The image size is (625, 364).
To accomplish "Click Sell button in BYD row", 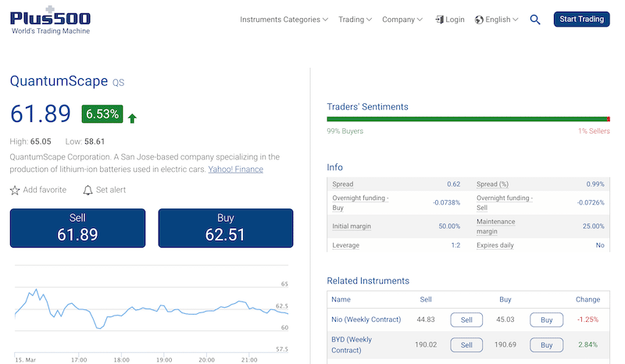I will [466, 345].
